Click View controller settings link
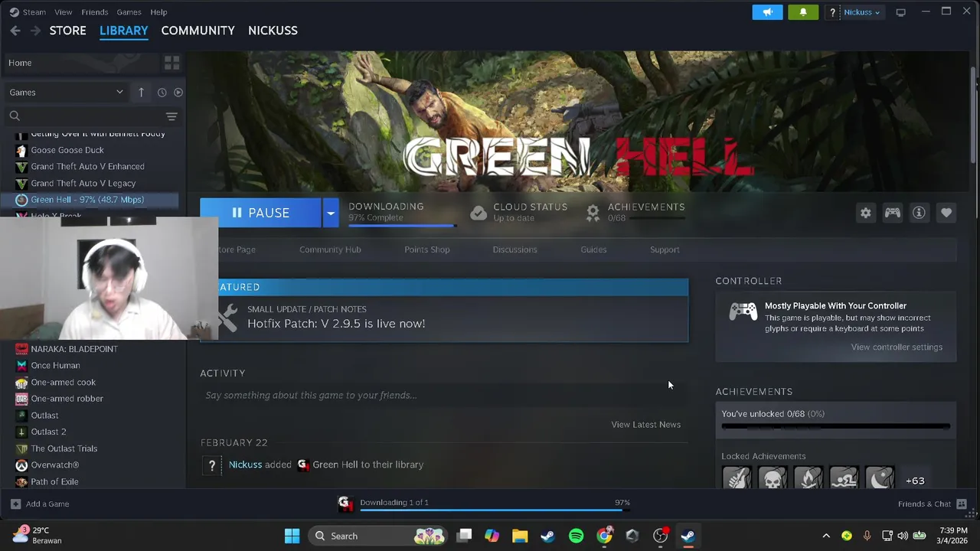The height and width of the screenshot is (551, 980). [897, 347]
